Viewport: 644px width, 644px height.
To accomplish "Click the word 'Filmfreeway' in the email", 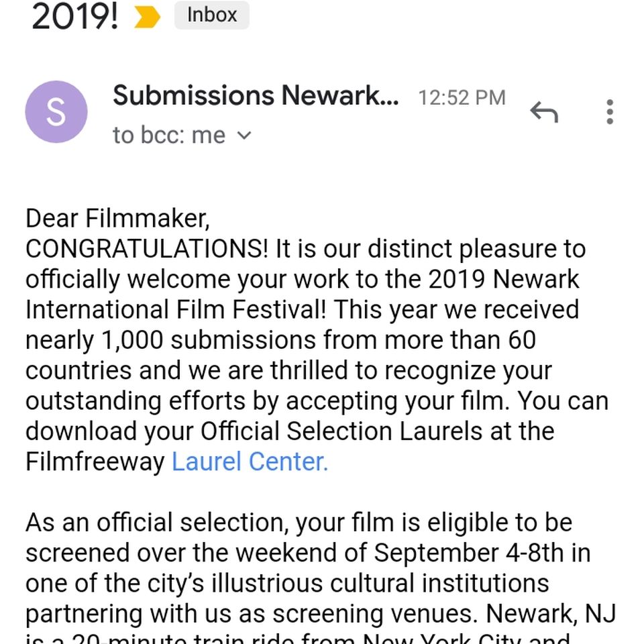I will tap(95, 462).
